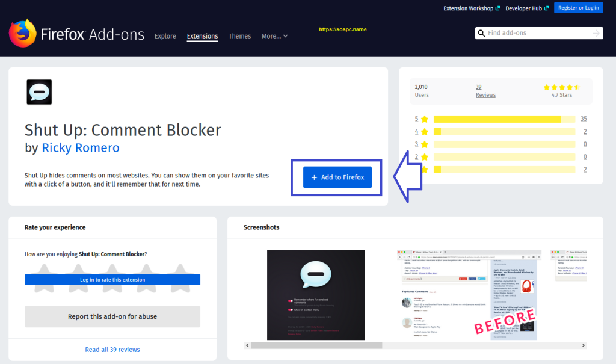Open Read all 39 reviews link

(x=112, y=350)
